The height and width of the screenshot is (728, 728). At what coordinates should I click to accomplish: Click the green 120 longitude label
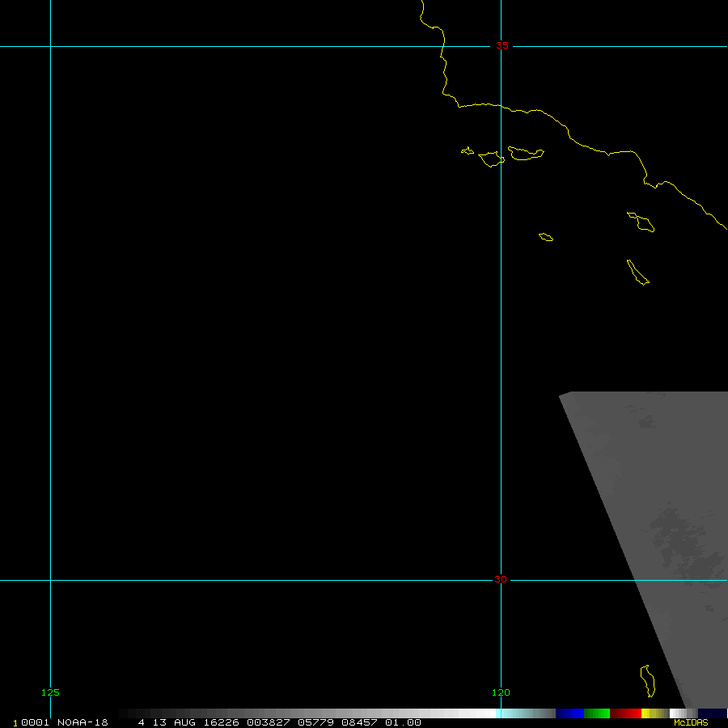502,692
